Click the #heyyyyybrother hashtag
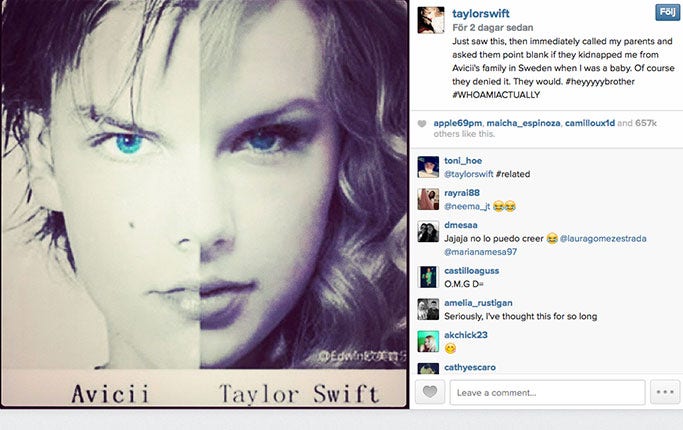 [600, 81]
